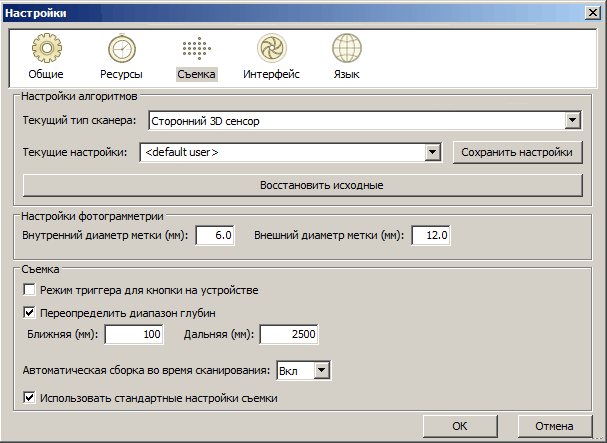Open the <default user> combo box
Viewport: 607px width, 443px height.
290,152
